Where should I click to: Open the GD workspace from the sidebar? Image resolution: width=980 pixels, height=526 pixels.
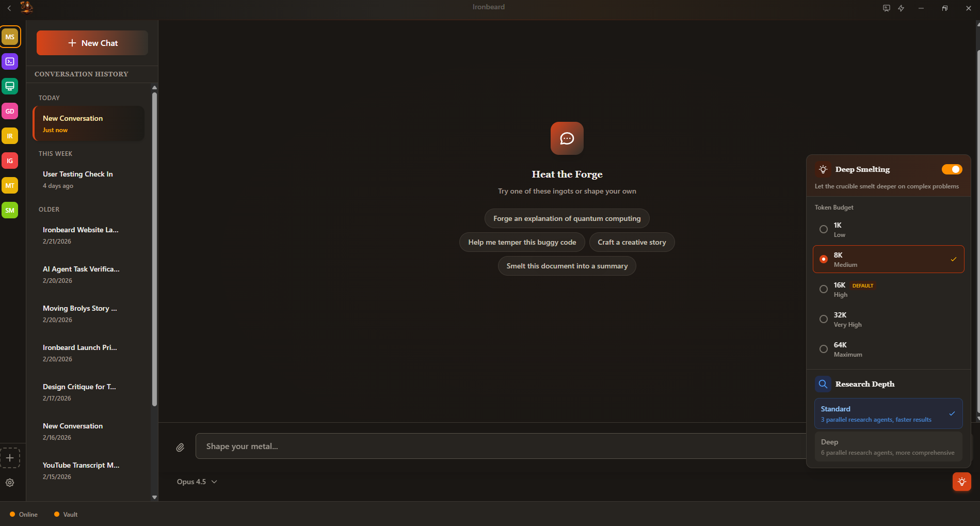10,111
